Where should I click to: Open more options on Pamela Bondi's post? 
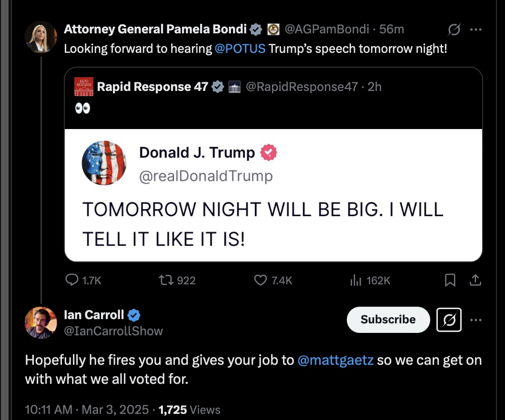click(475, 30)
